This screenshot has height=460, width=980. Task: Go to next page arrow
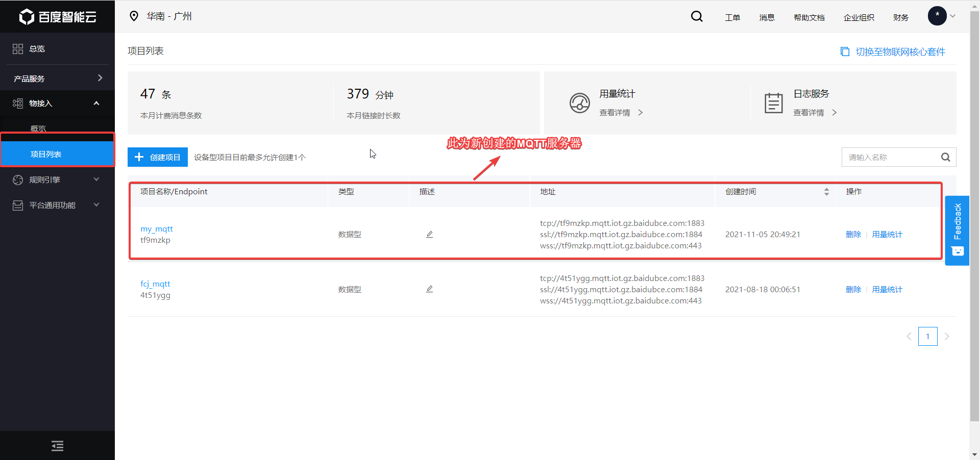click(947, 337)
